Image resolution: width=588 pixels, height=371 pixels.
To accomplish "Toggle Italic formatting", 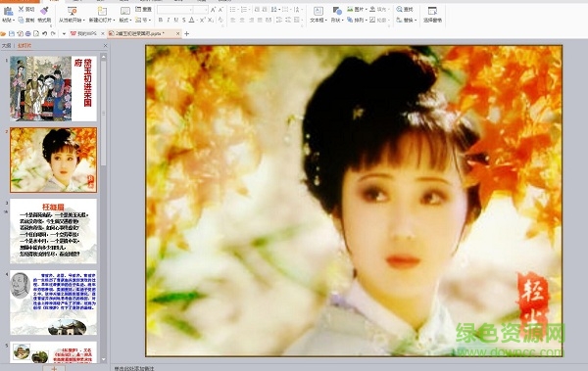I will coord(169,20).
